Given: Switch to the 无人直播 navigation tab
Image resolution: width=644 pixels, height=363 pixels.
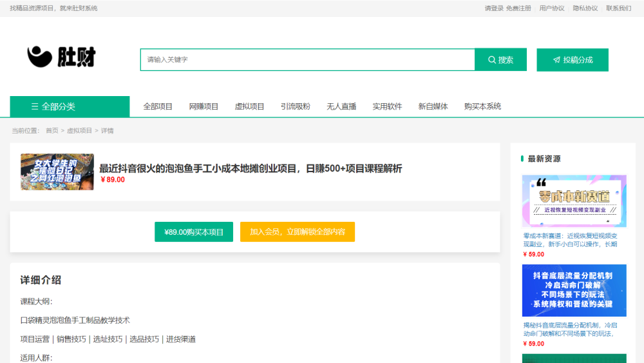Looking at the screenshot, I should [341, 106].
